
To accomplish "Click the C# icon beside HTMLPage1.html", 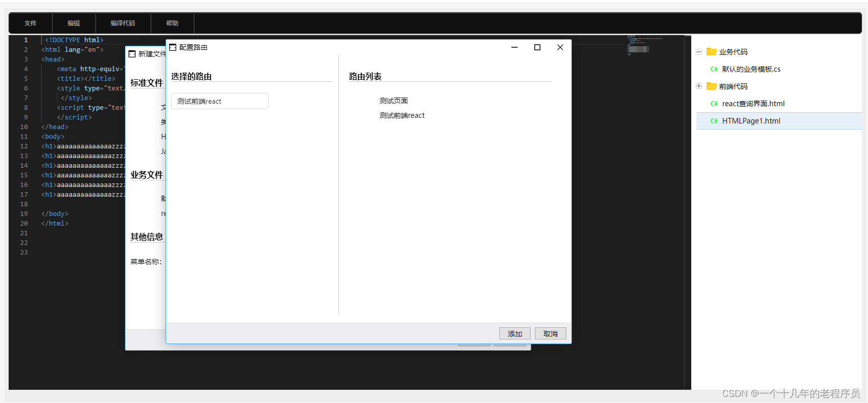I will coord(714,121).
